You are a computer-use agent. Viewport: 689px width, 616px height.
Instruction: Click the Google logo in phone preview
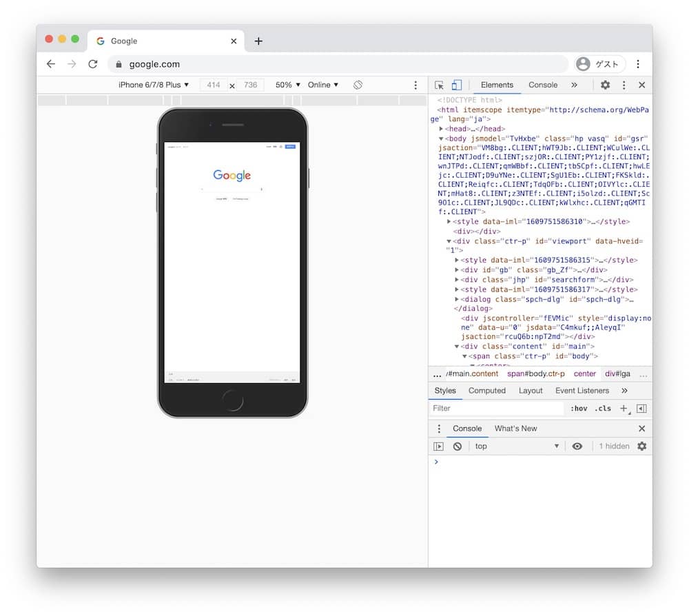(x=232, y=175)
